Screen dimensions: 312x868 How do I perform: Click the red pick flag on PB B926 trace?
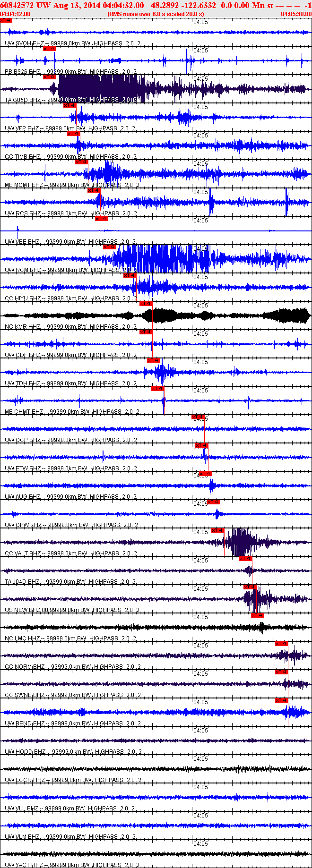pyautogui.click(x=50, y=49)
